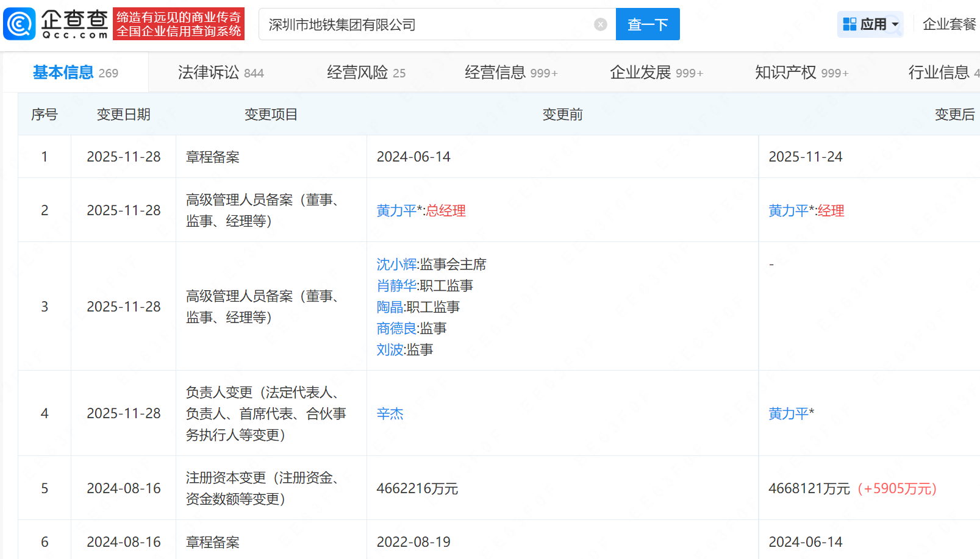The width and height of the screenshot is (980, 559).
Task: Click the blue grid icon in 应用 button
Action: pyautogui.click(x=849, y=23)
